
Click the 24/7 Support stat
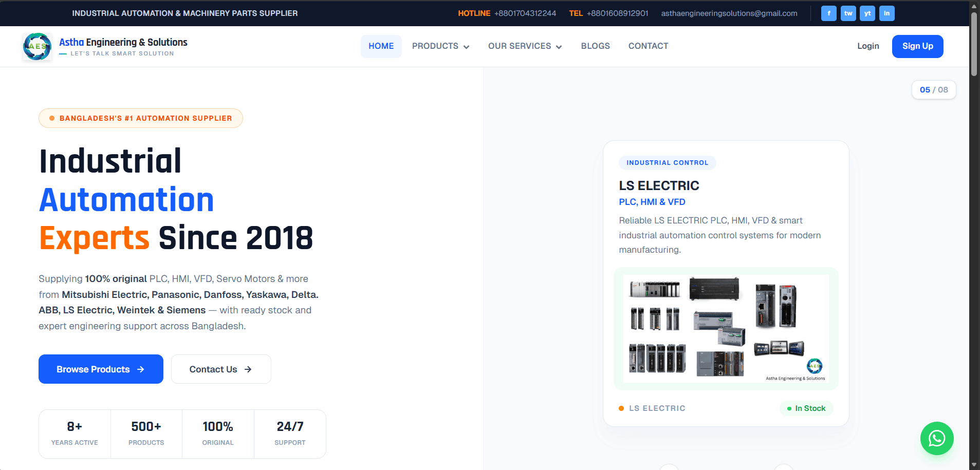click(290, 434)
